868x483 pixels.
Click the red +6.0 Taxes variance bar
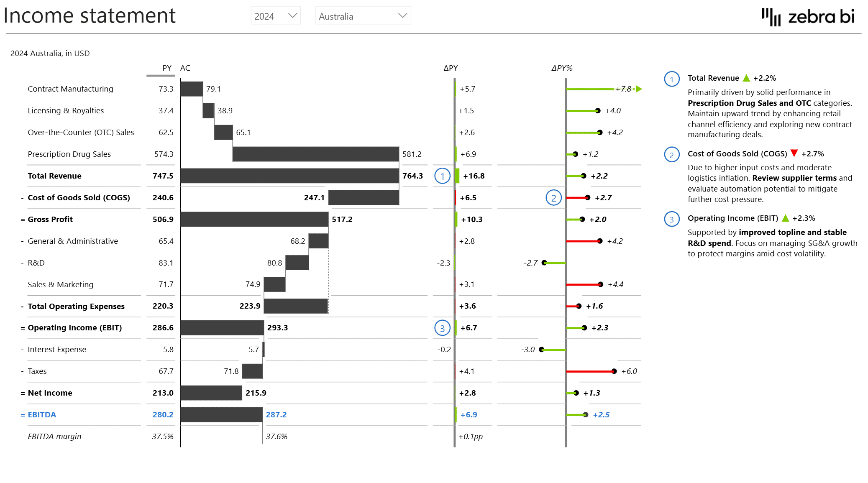tap(590, 371)
